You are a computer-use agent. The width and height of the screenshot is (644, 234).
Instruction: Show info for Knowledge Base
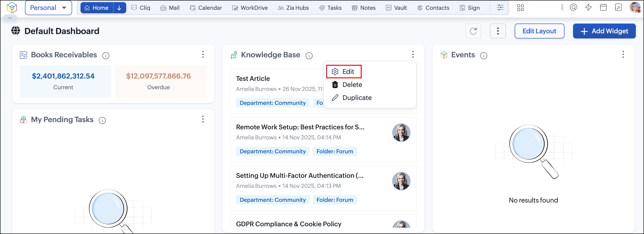point(309,56)
